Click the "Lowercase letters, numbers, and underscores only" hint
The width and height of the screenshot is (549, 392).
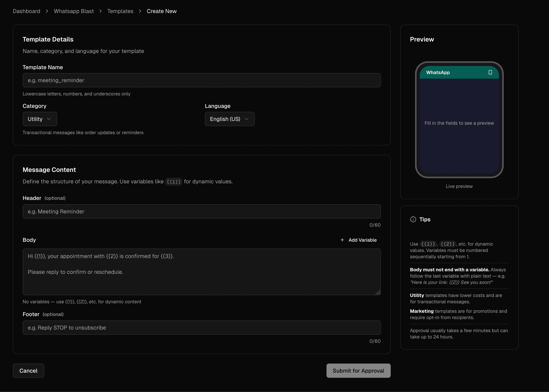point(76,94)
